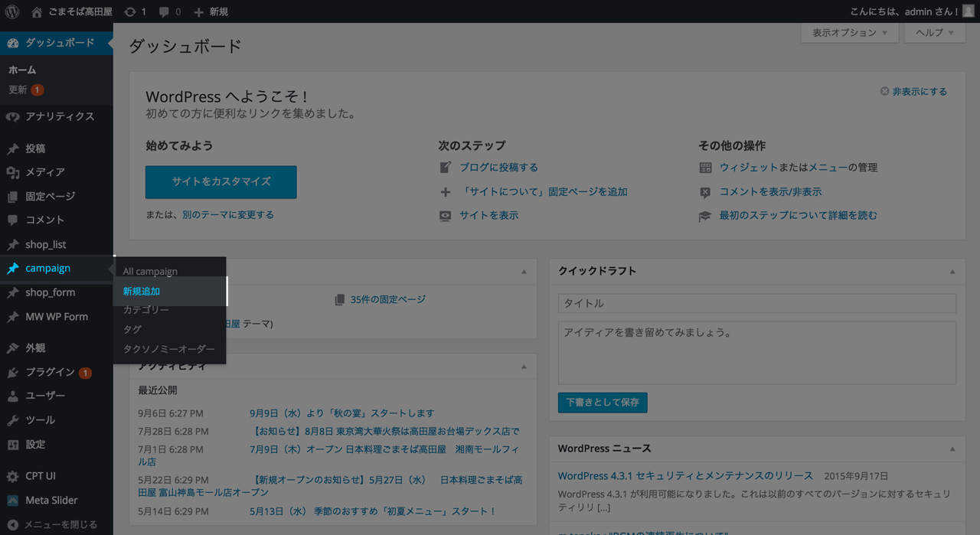The height and width of the screenshot is (535, 980).
Task: Click the アイディアを書き留めてみましょう text area
Action: coord(757,353)
